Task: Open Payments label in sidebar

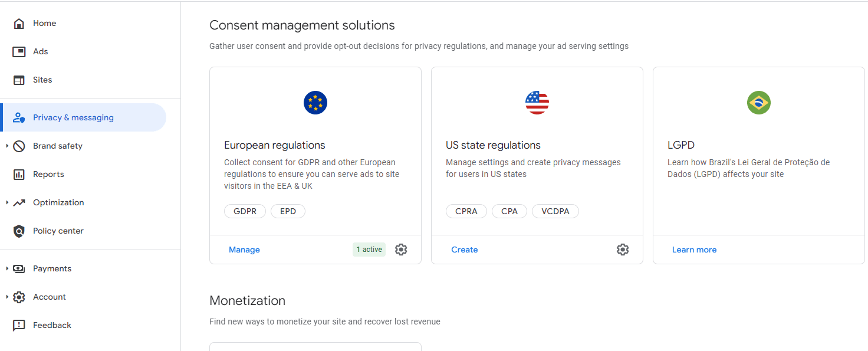Action: click(x=52, y=269)
